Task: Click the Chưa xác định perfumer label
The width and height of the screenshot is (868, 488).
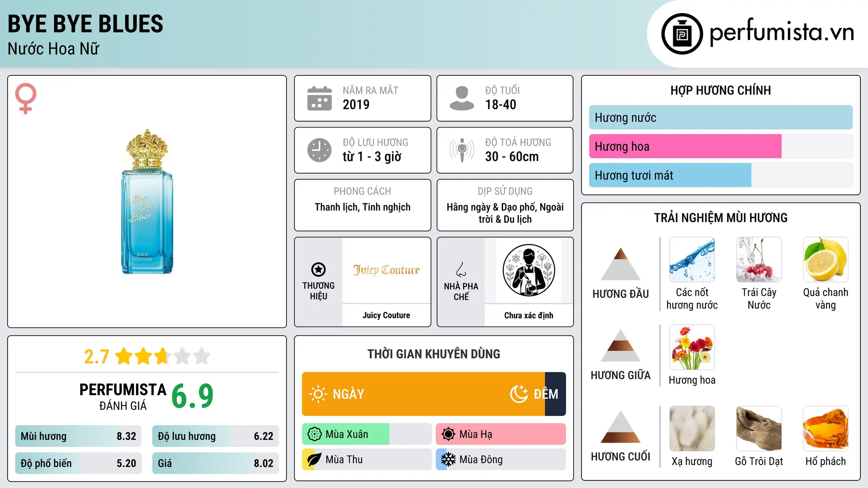Action: click(x=529, y=315)
